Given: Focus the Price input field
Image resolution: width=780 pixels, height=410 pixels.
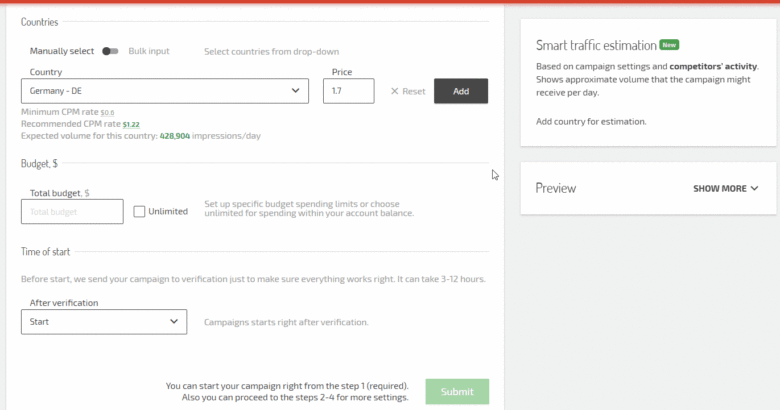Looking at the screenshot, I should pyautogui.click(x=348, y=91).
